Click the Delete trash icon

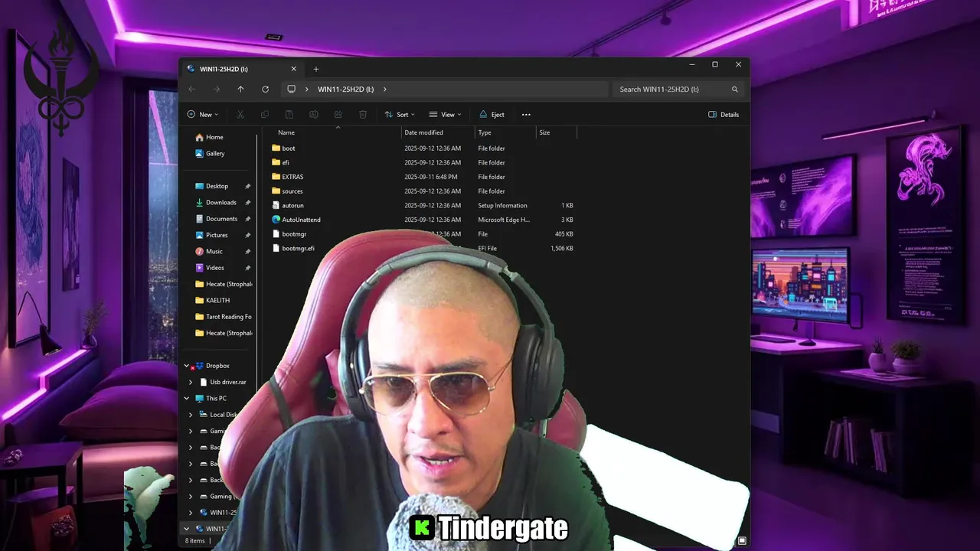tap(363, 115)
